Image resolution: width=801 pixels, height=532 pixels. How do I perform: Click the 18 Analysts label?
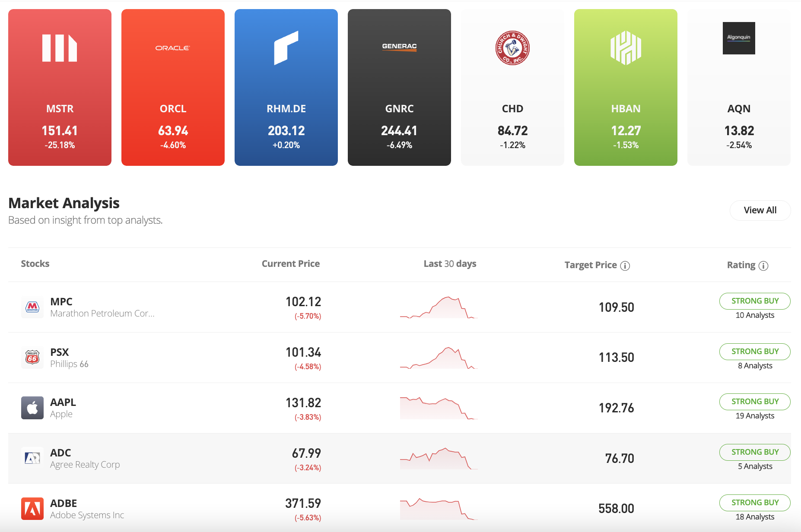click(755, 517)
